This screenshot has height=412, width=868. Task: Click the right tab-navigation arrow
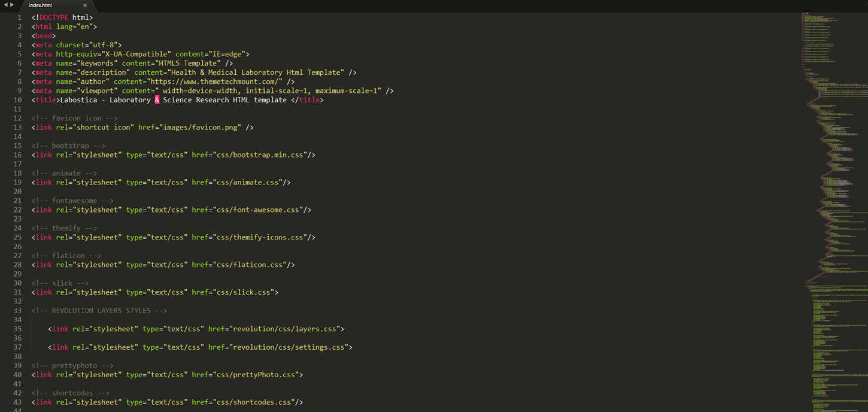pos(12,5)
